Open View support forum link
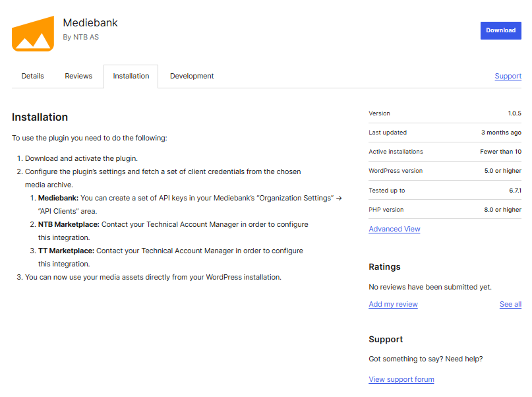The width and height of the screenshot is (532, 397). (x=401, y=379)
